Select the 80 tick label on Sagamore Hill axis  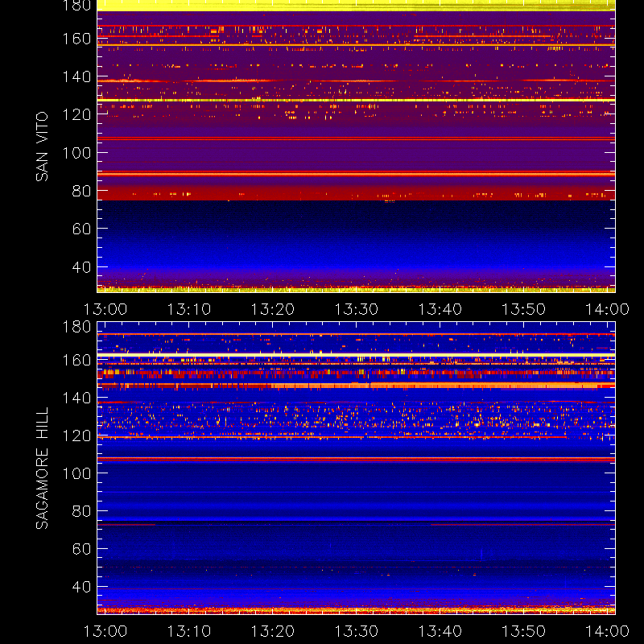click(x=81, y=511)
